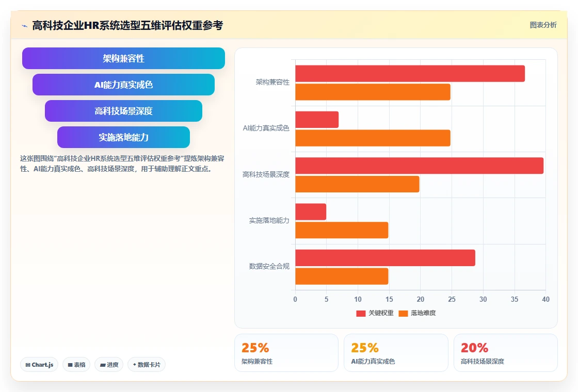Click the lightning icon beside the title

coord(25,26)
